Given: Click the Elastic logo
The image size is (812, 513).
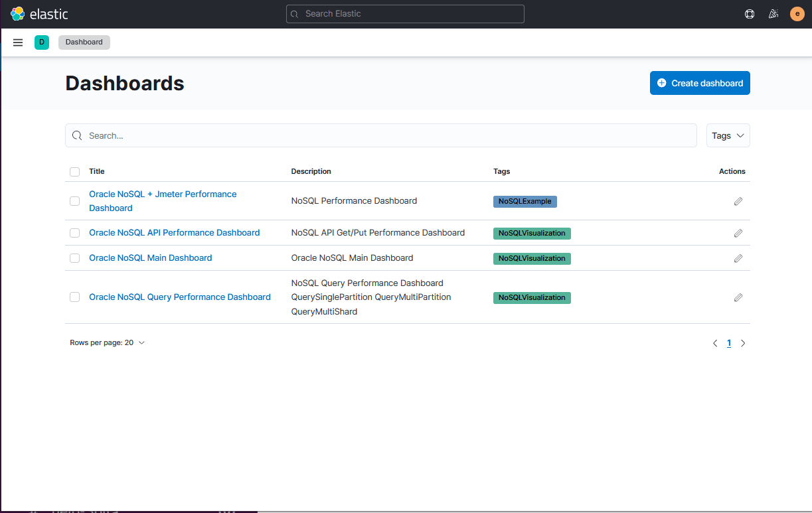Looking at the screenshot, I should pos(39,14).
